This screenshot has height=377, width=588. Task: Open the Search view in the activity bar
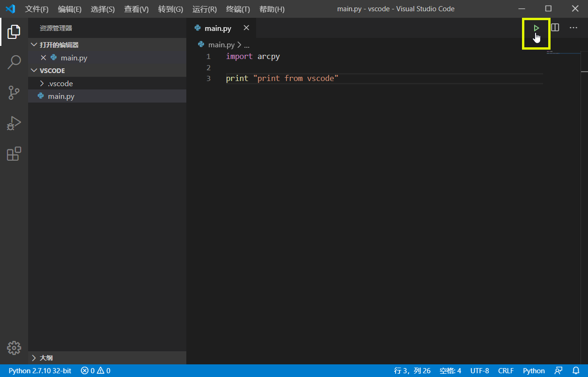[14, 62]
